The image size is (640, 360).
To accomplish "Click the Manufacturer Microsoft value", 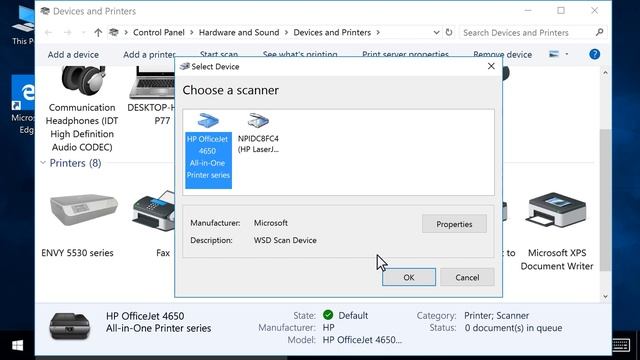I will [271, 223].
